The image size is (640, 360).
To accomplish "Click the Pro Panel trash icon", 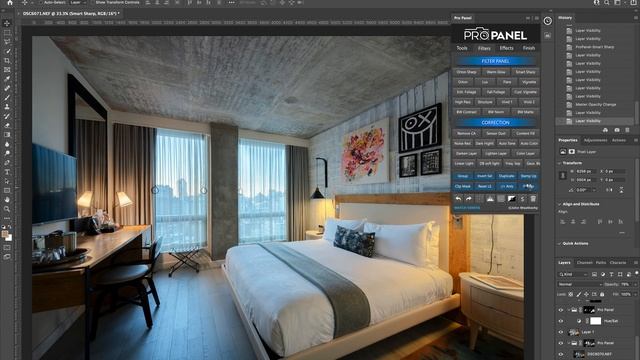I will coord(533,199).
